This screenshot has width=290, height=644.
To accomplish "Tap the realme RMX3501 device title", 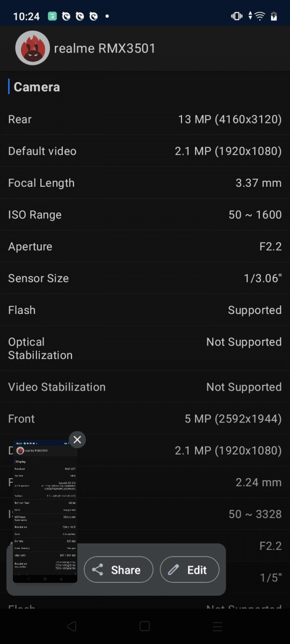I will (105, 48).
